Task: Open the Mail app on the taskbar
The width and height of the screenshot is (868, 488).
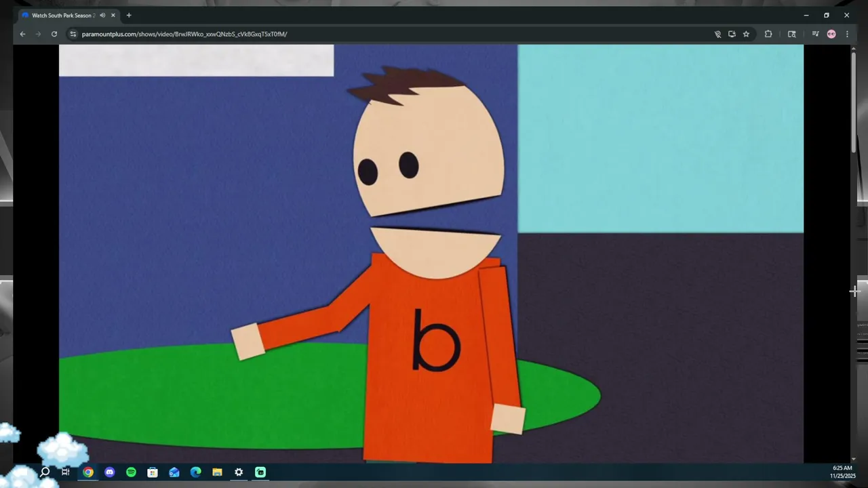Action: point(174,472)
